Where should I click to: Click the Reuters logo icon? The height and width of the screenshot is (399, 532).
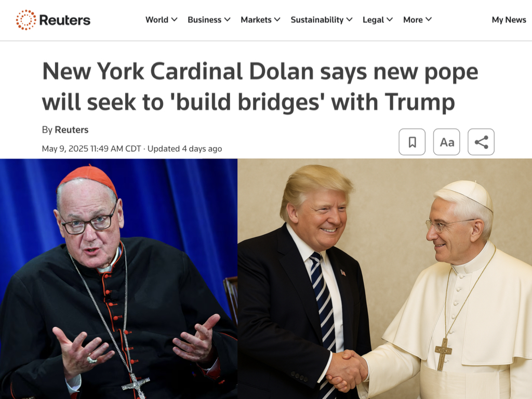(26, 20)
